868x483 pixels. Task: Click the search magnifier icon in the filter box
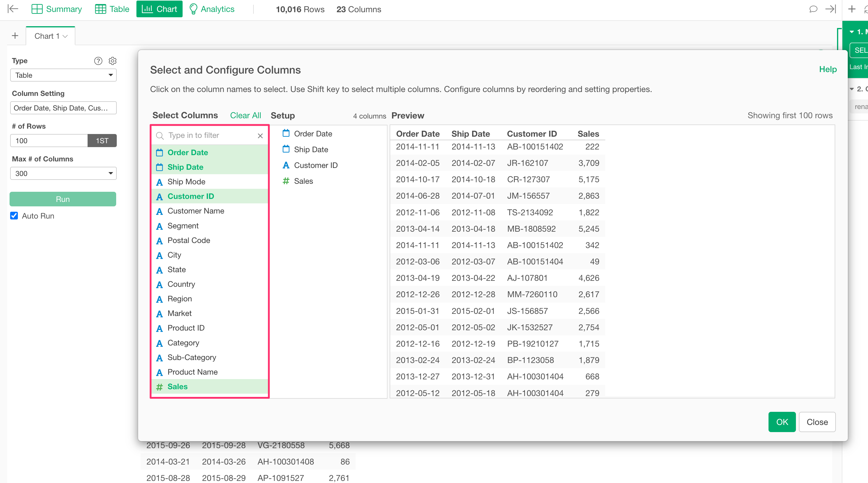coord(160,135)
